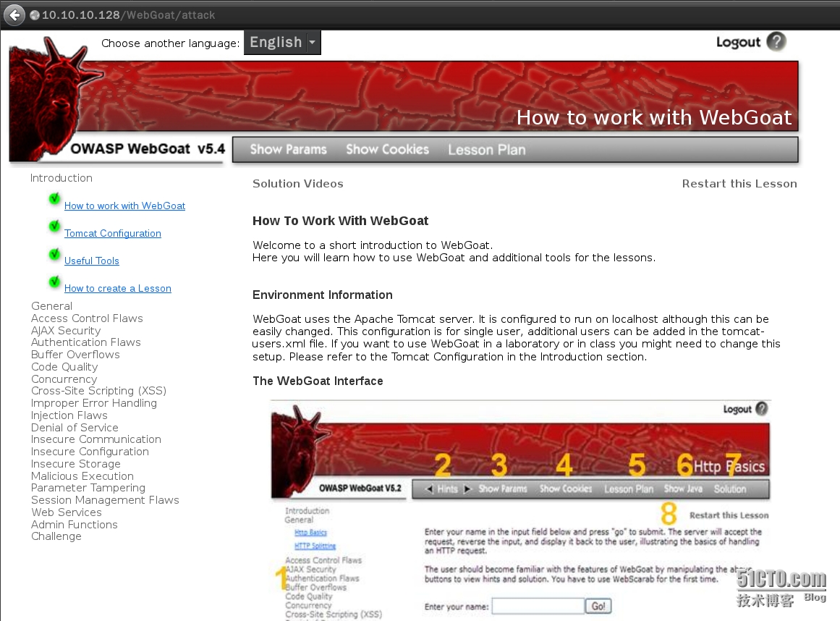Expand Injection Flaws category

click(69, 415)
